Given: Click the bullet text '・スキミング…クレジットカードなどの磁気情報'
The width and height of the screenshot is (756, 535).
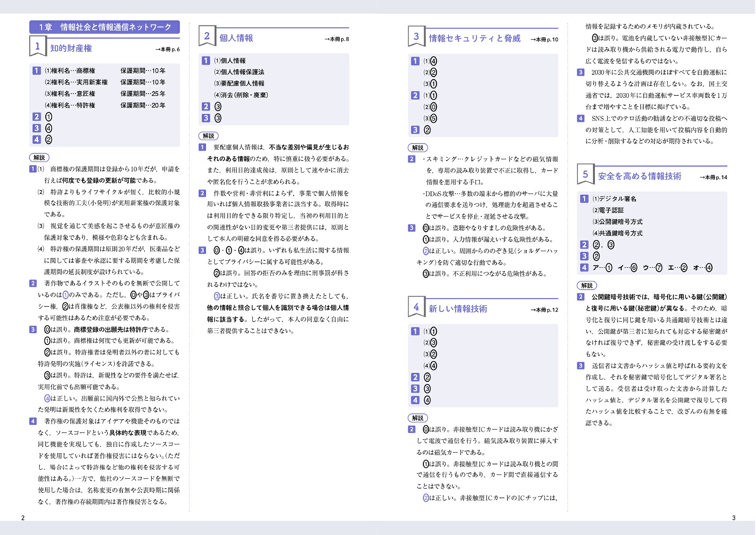Looking at the screenshot, I should click(490, 159).
